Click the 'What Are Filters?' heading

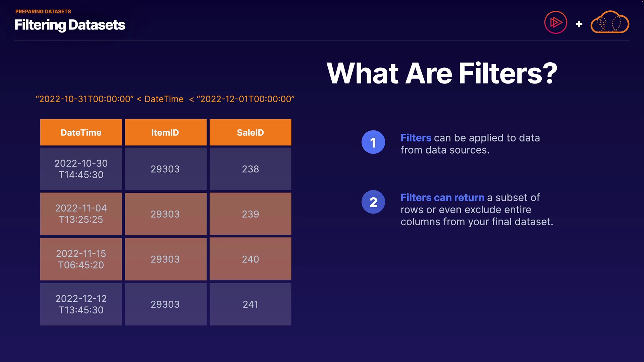tap(442, 73)
